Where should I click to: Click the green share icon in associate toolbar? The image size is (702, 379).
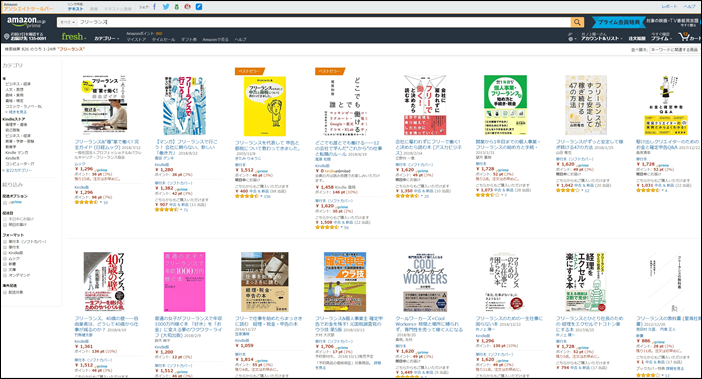(x=177, y=7)
